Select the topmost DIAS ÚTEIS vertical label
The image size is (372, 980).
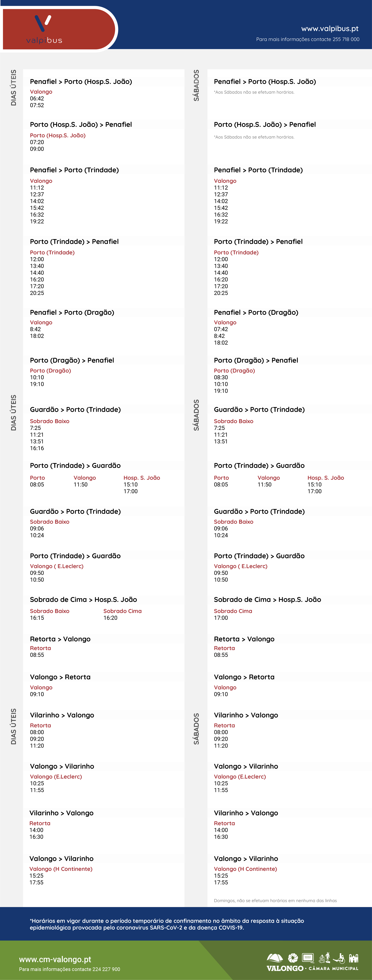[14, 88]
